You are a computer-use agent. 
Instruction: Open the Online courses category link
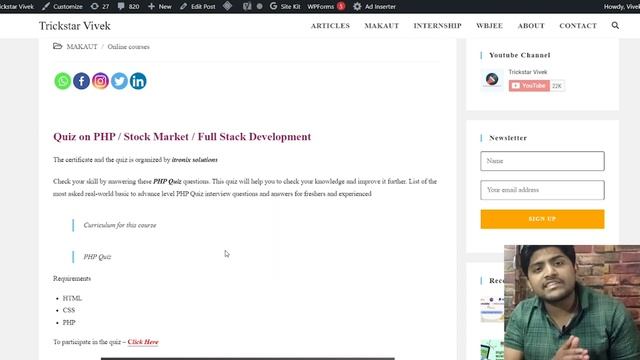coord(129,47)
